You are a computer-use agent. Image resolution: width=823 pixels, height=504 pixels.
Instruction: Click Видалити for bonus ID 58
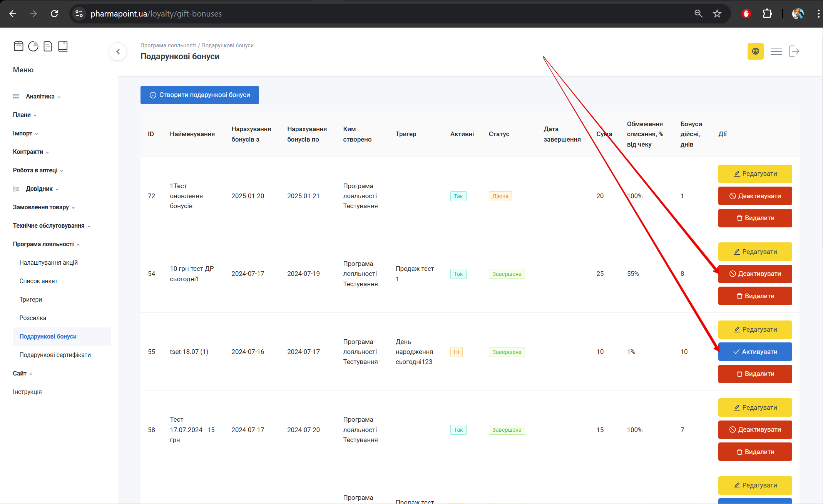click(x=755, y=452)
